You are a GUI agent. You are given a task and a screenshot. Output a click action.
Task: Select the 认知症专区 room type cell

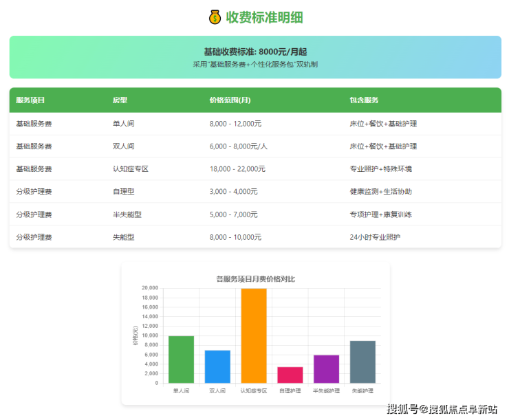coord(131,169)
